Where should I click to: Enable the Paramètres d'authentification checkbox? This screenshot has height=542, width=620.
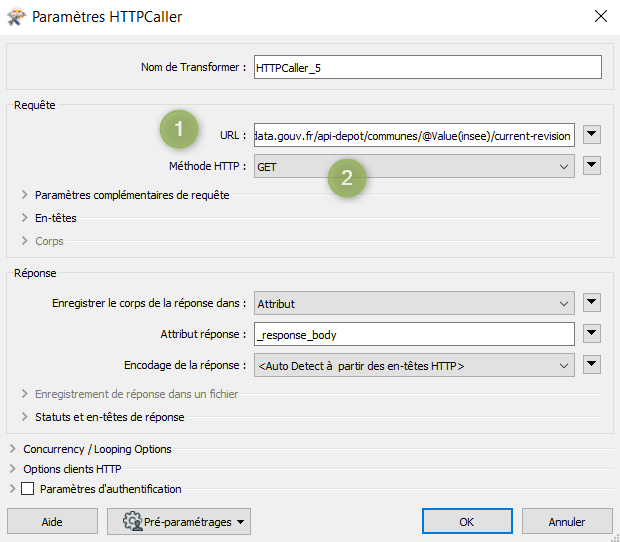(x=27, y=488)
